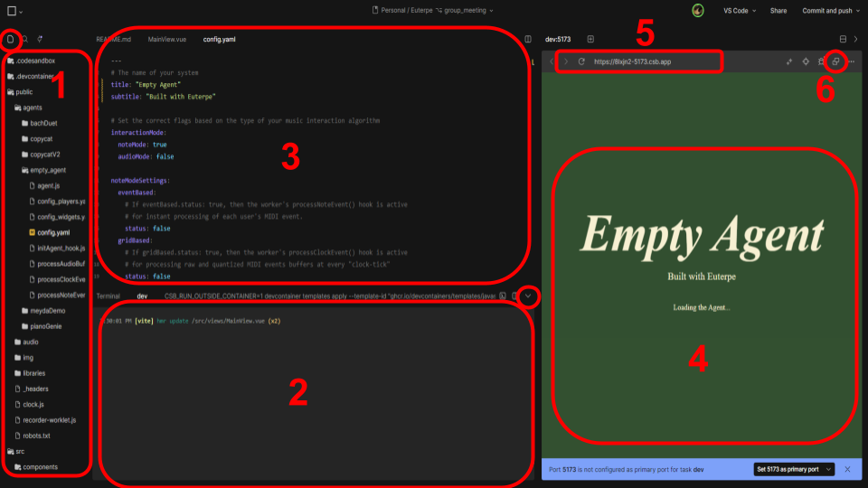Open the preview's three-dot more options

(x=851, y=61)
